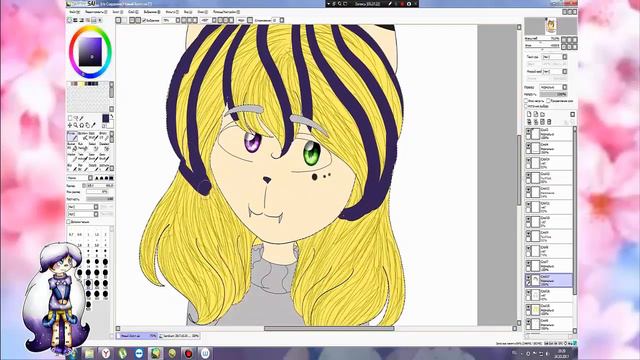Select the 0.7 brush size preset
The image size is (640, 360).
point(71,235)
